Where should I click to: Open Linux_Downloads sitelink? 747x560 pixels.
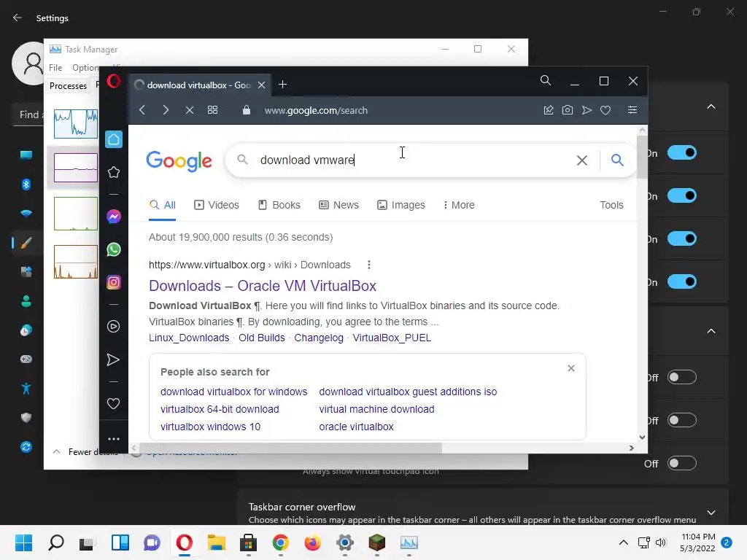(189, 338)
